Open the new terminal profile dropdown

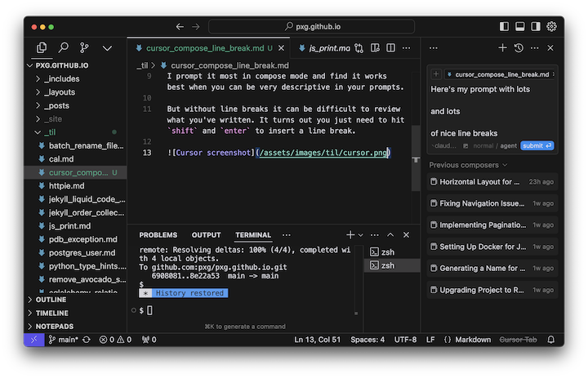pyautogui.click(x=361, y=235)
